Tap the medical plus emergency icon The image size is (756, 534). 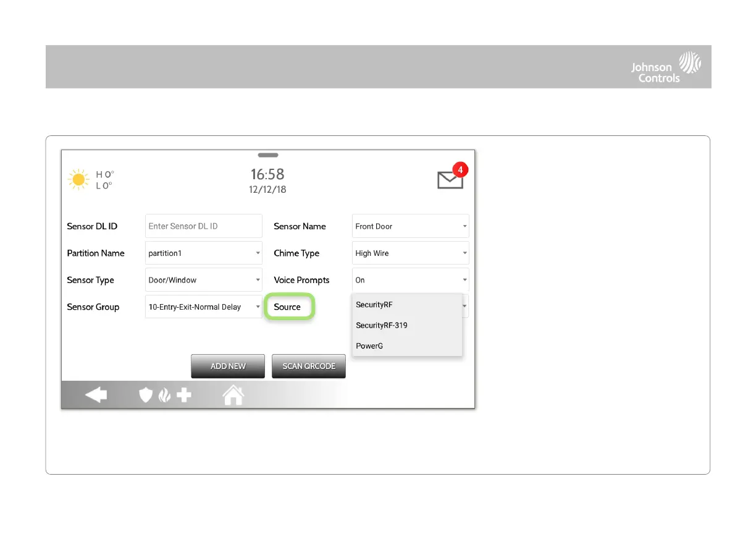click(184, 395)
